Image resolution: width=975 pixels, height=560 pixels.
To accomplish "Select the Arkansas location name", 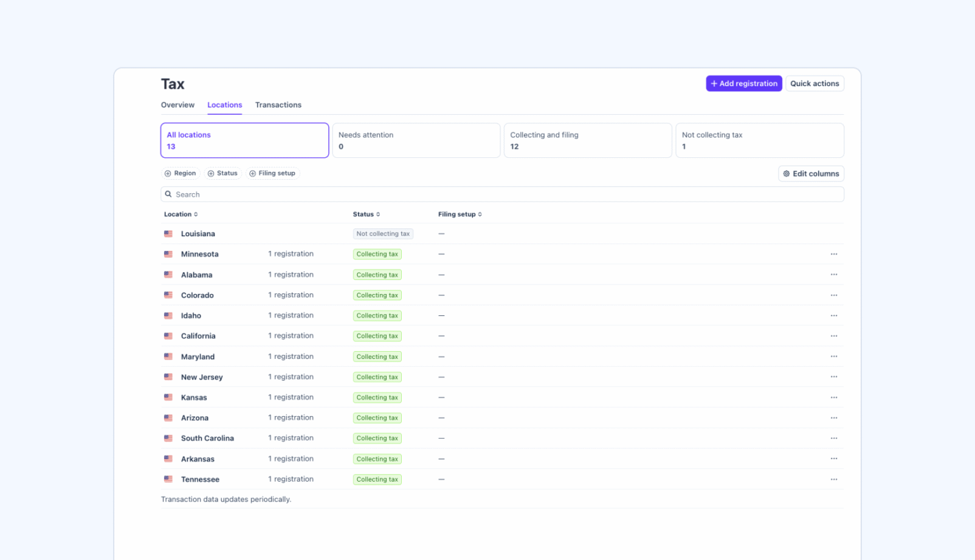I will [198, 459].
